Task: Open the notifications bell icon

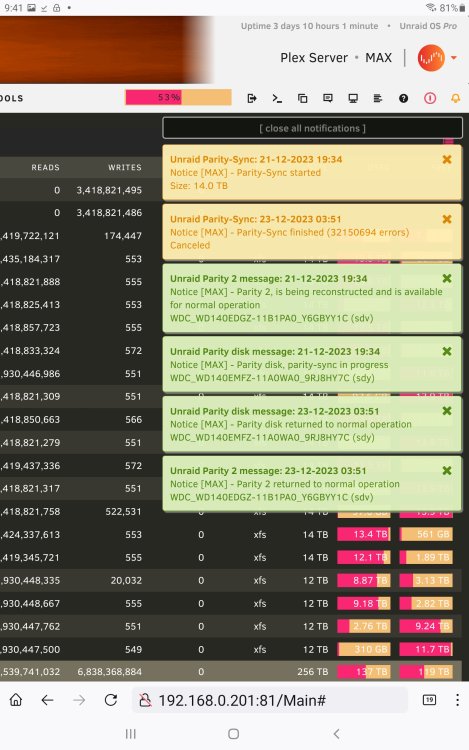Action: (456, 98)
